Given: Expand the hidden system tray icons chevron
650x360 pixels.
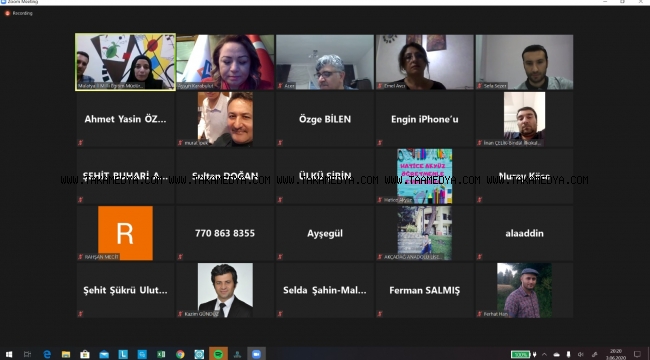Looking at the screenshot, I should (544, 354).
